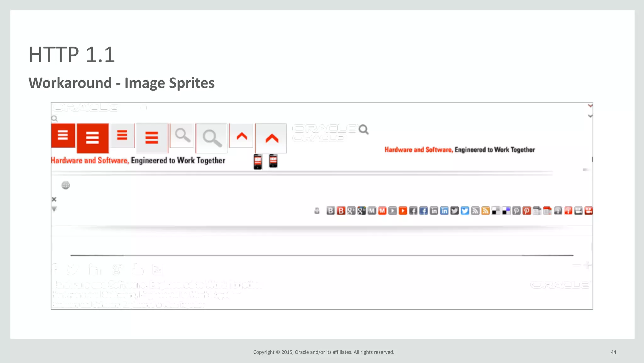Image resolution: width=644 pixels, height=363 pixels.
Task: Click the gray Facebook icon
Action: pyautogui.click(x=414, y=211)
